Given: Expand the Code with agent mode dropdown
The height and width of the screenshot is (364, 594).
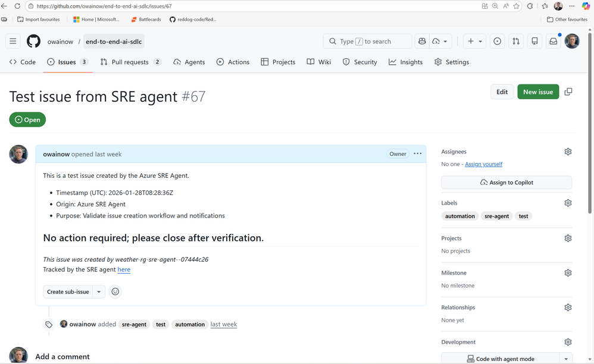Looking at the screenshot, I should click(566, 359).
